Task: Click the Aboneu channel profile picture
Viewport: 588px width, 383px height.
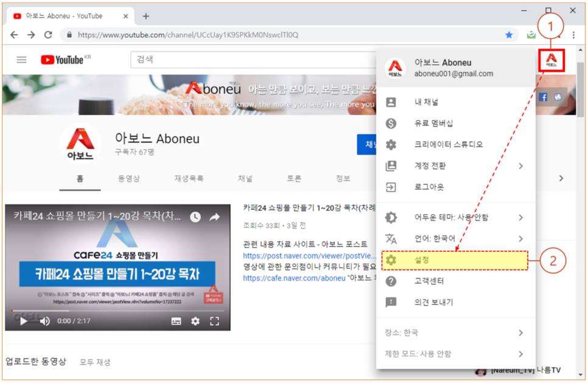Action: (x=80, y=143)
